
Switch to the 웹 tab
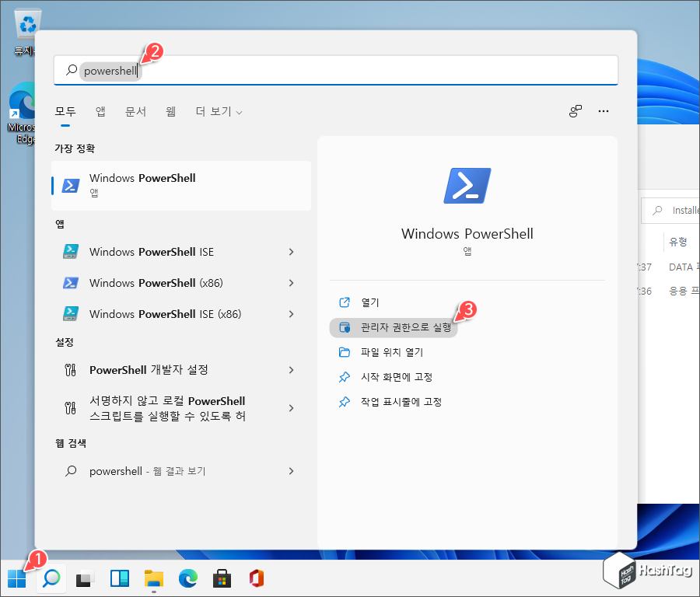pos(170,111)
